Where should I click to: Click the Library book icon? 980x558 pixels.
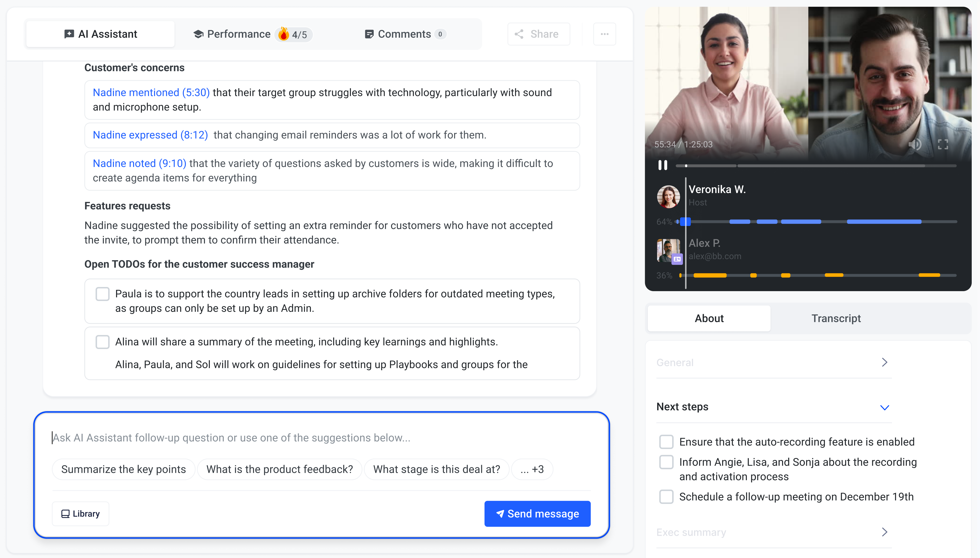pos(66,514)
